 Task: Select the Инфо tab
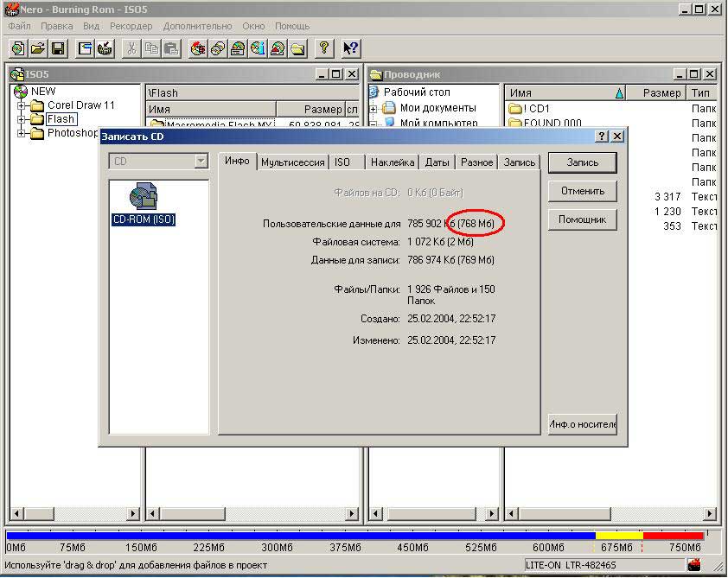pyautogui.click(x=237, y=161)
